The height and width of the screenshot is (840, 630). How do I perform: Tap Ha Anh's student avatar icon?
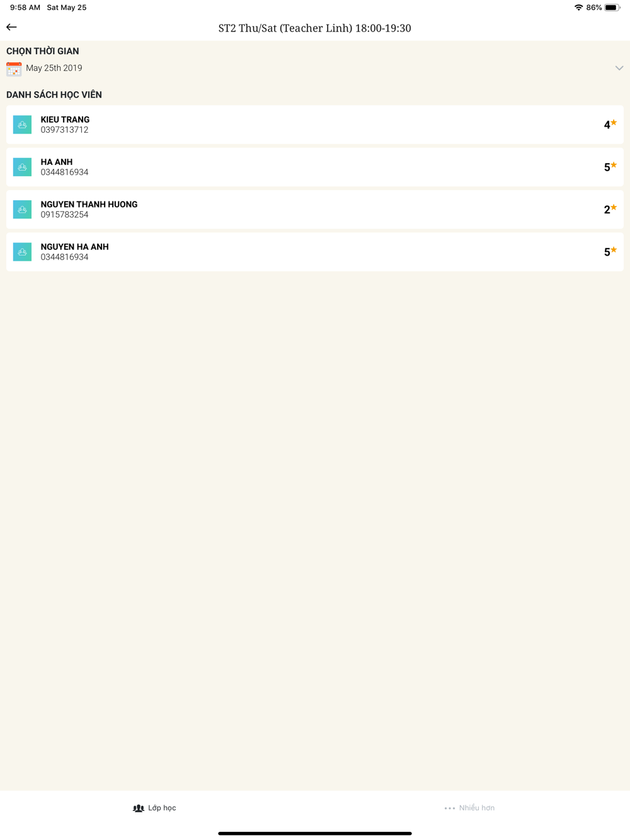[22, 167]
